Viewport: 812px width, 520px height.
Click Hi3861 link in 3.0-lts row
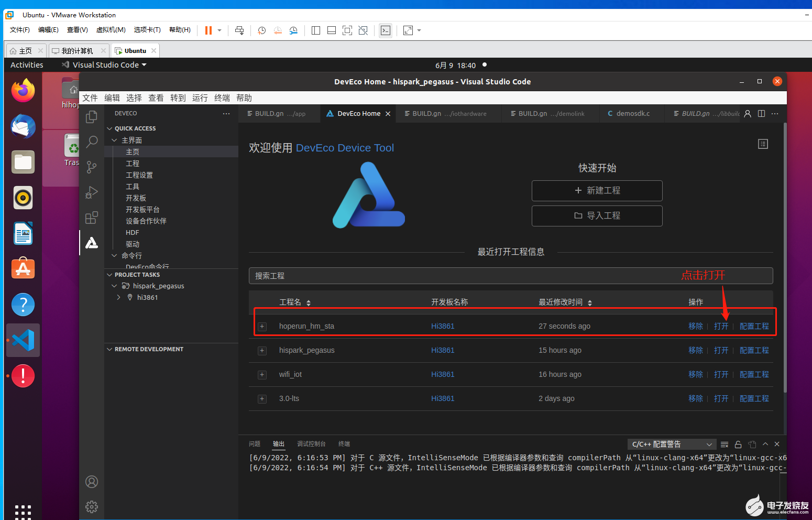(443, 398)
